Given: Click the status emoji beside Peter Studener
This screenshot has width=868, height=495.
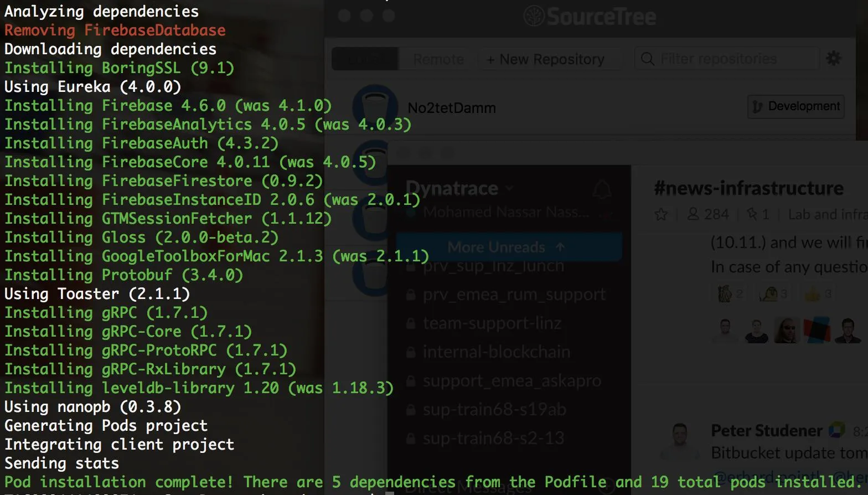Looking at the screenshot, I should (836, 430).
